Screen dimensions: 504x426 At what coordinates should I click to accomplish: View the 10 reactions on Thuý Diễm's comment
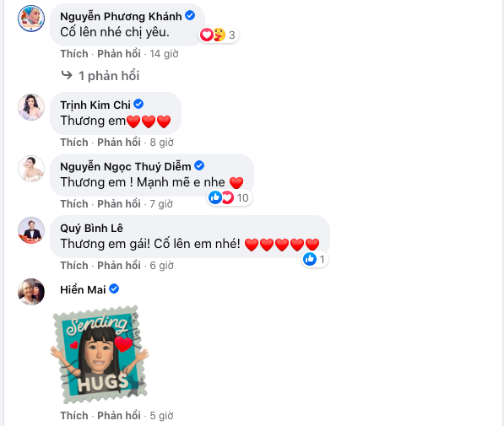229,197
